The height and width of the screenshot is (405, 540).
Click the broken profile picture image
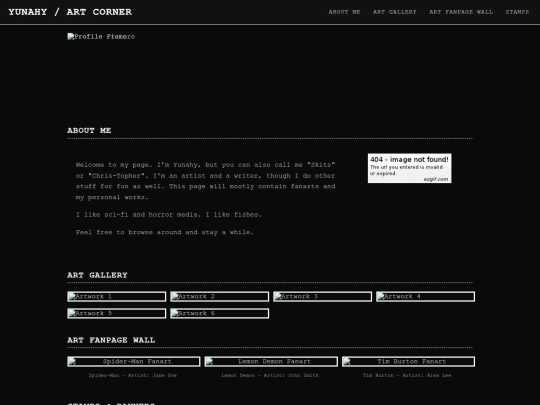101,37
